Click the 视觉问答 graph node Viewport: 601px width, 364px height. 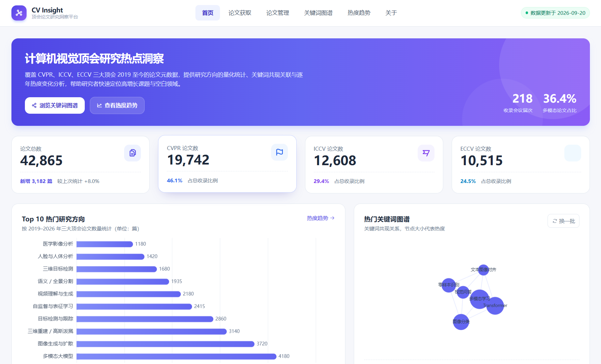pos(463,292)
